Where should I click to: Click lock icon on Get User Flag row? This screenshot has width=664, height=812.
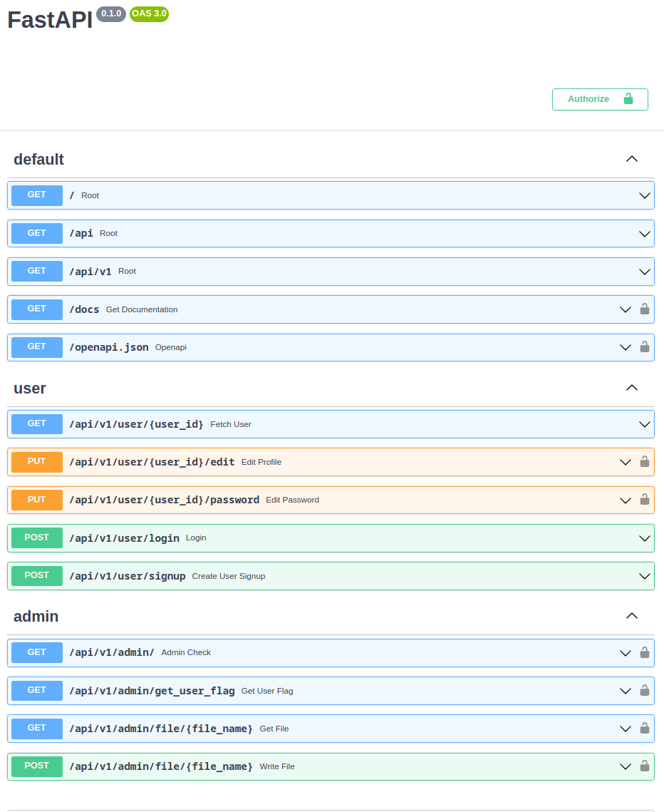pos(644,690)
